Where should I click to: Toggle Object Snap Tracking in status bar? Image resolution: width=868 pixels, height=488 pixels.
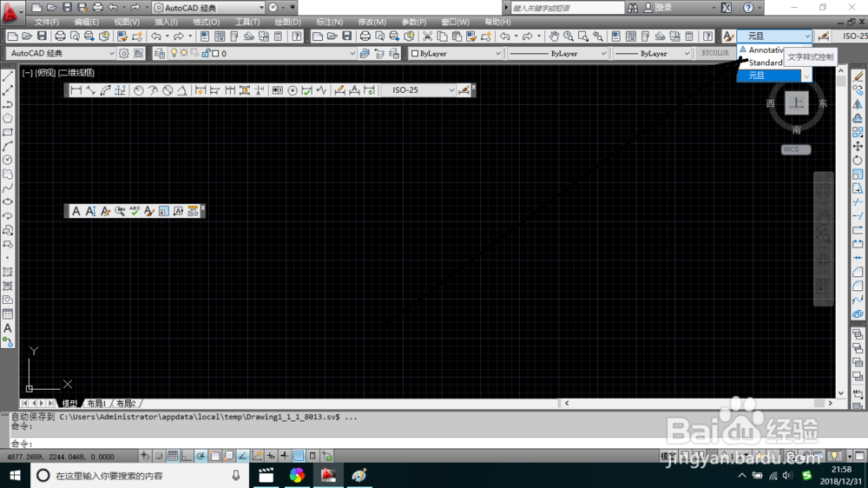click(242, 456)
